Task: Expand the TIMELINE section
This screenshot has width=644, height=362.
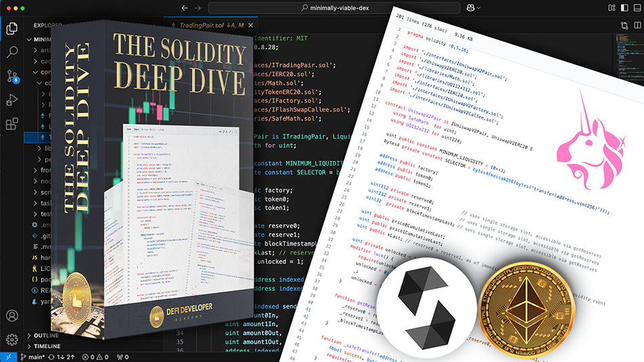Action: pos(28,346)
